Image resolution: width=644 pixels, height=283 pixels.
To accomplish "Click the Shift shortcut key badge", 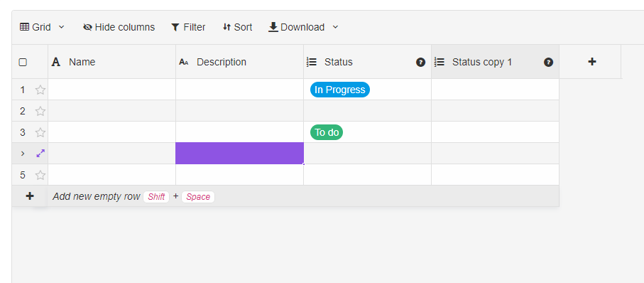I will pyautogui.click(x=156, y=197).
